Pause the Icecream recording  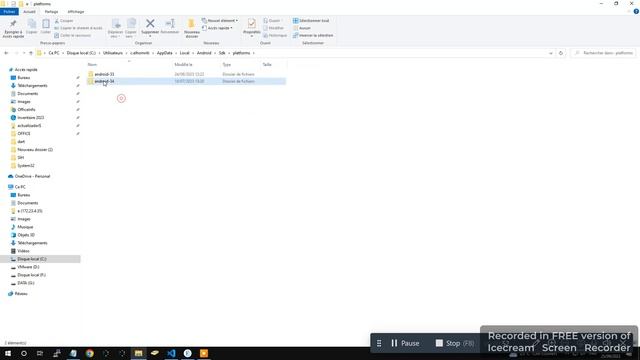tap(405, 343)
